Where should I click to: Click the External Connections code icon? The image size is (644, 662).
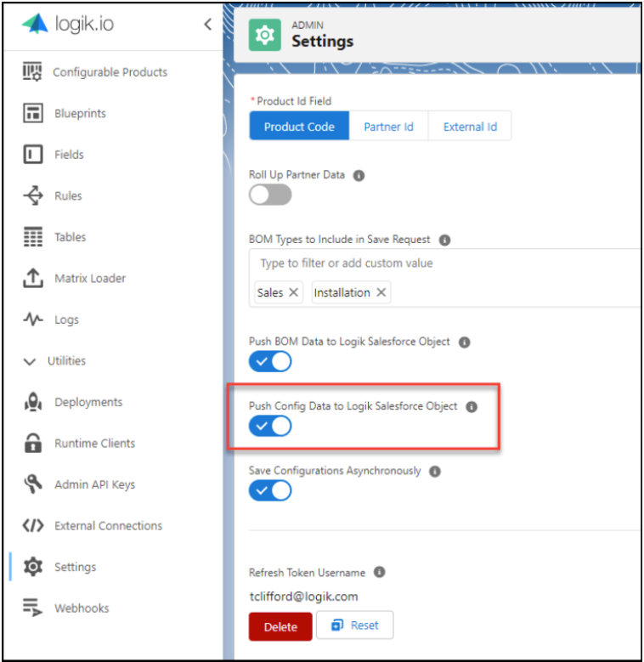click(x=33, y=525)
